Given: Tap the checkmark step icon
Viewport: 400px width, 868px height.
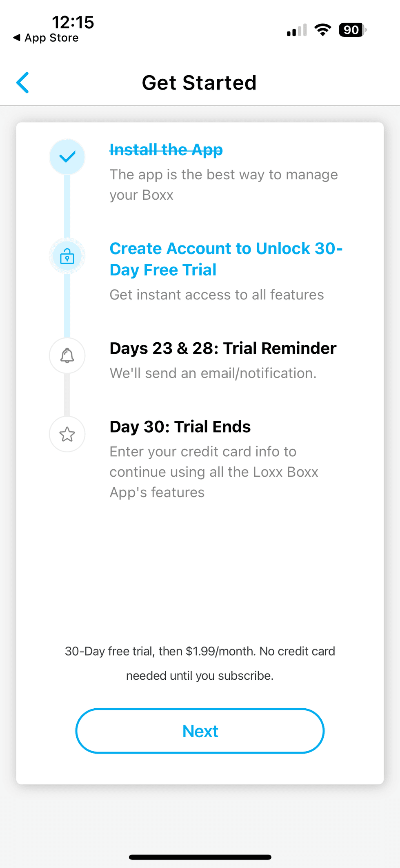Looking at the screenshot, I should pos(67,157).
